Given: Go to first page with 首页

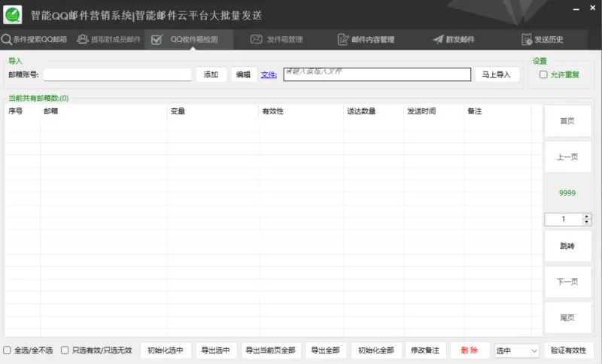Looking at the screenshot, I should coord(567,121).
